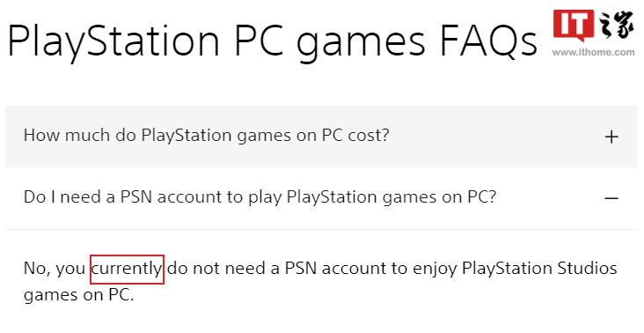The height and width of the screenshot is (333, 644).
Task: Expand 'How much do PlayStation games on PC cost?'
Action: (206, 136)
